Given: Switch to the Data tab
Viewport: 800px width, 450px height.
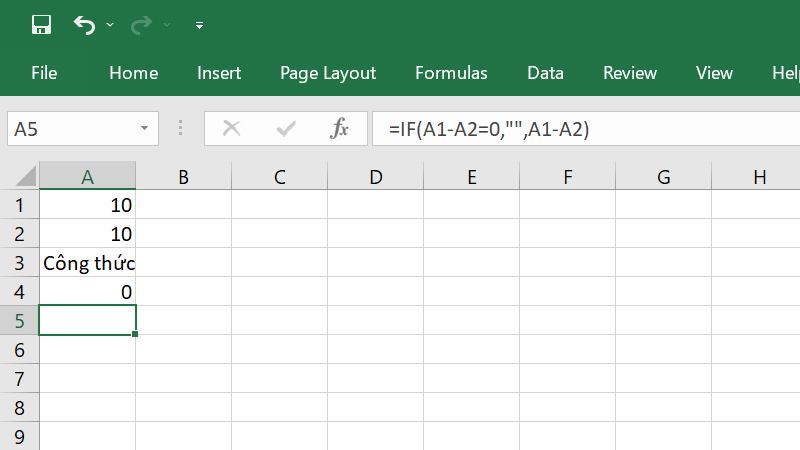Looking at the screenshot, I should pos(545,73).
